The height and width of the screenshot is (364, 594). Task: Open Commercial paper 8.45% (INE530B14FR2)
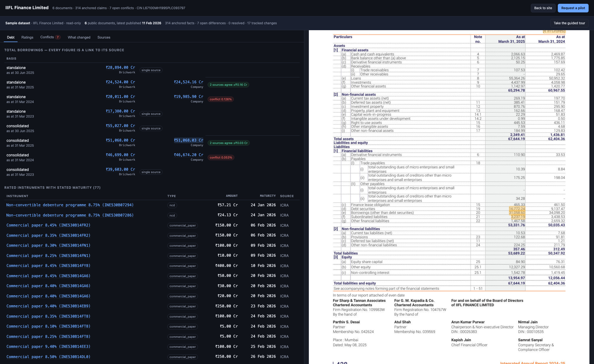click(48, 225)
